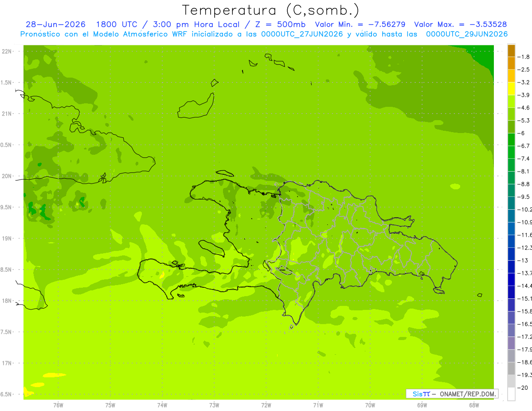Click the "-8.8" color scale value

(524, 184)
